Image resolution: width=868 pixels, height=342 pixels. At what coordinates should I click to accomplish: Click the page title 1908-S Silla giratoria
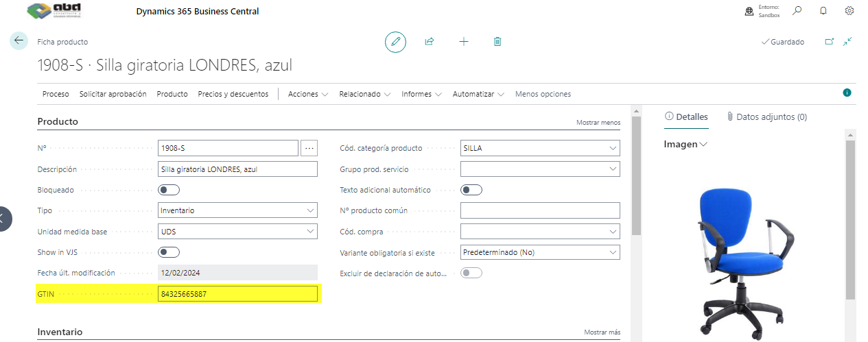165,65
